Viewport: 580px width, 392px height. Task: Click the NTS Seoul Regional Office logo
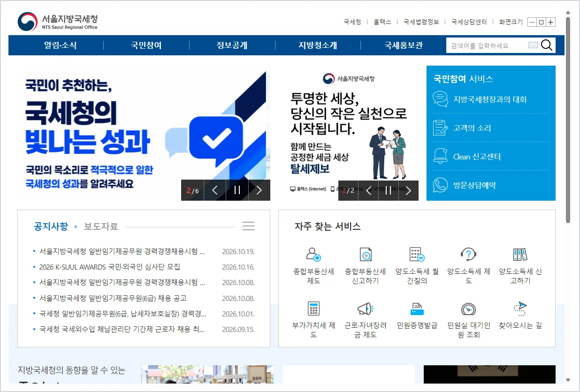[58, 22]
